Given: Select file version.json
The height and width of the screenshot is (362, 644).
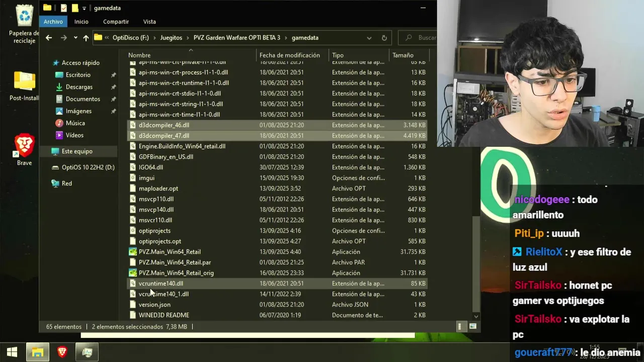Looking at the screenshot, I should tap(277, 305).
